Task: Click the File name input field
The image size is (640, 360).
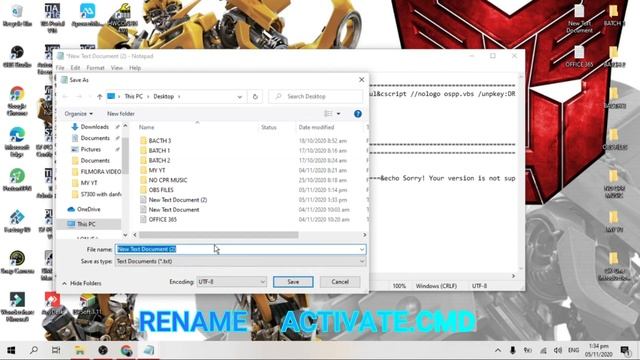Action: [x=240, y=249]
